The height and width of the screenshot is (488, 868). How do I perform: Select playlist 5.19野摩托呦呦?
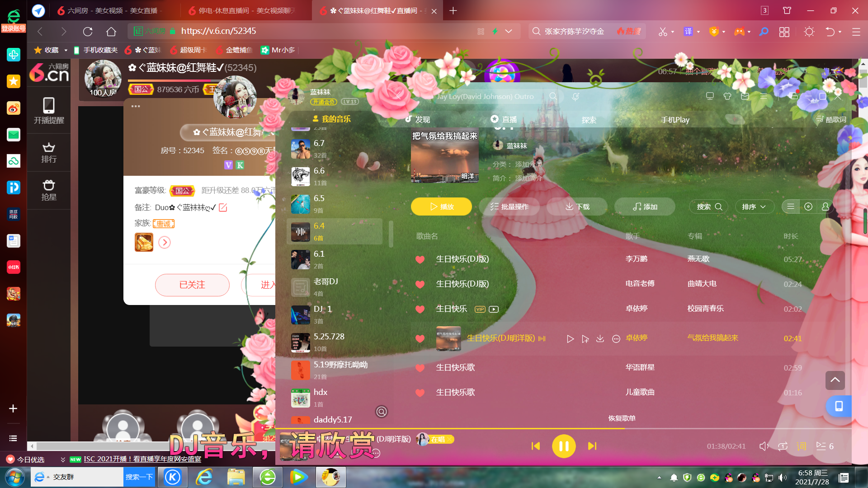pyautogui.click(x=335, y=370)
